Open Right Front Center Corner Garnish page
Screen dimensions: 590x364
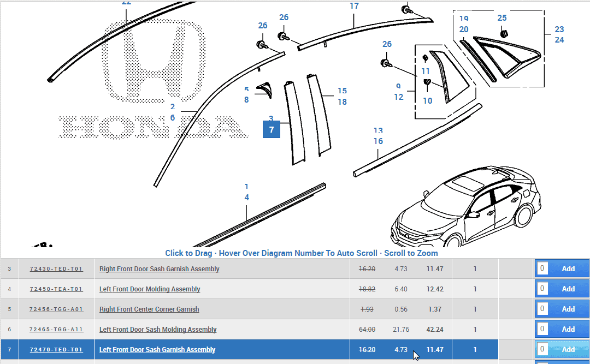[149, 309]
